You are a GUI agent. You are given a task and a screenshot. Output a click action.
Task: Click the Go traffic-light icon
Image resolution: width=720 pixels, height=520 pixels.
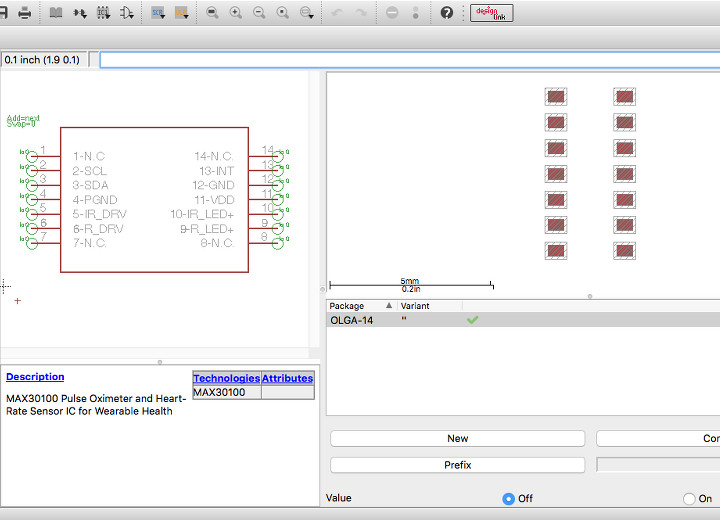coord(416,13)
